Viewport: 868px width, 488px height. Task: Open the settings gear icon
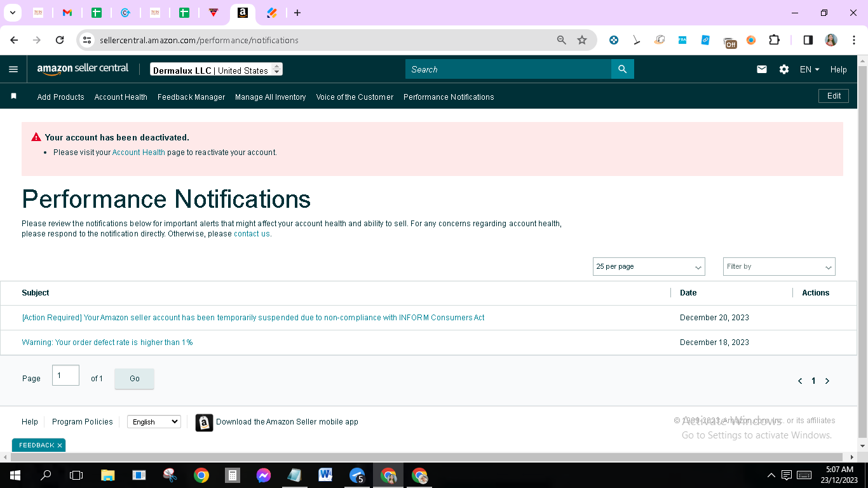click(784, 69)
